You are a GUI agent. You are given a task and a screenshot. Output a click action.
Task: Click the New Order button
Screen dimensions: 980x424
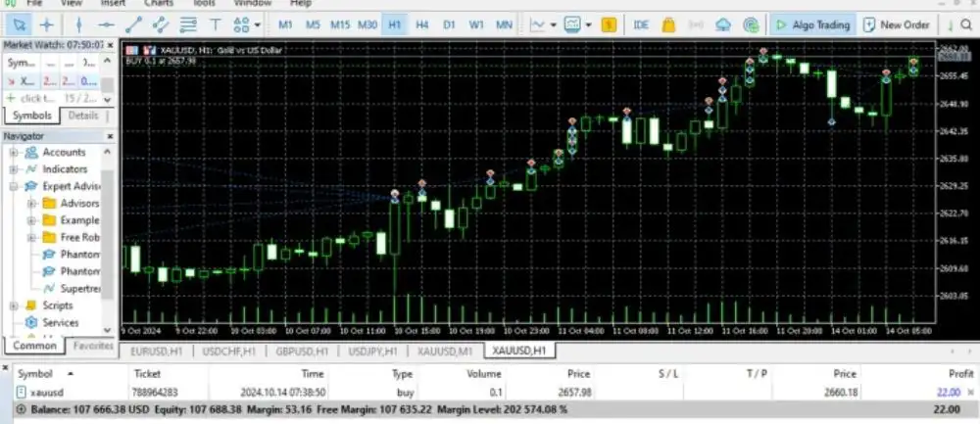pyautogui.click(x=896, y=24)
